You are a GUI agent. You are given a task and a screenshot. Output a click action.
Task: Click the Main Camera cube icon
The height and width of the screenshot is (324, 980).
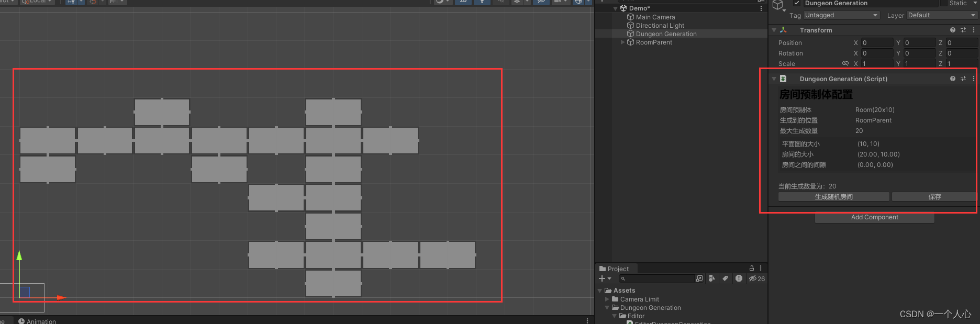pos(631,17)
